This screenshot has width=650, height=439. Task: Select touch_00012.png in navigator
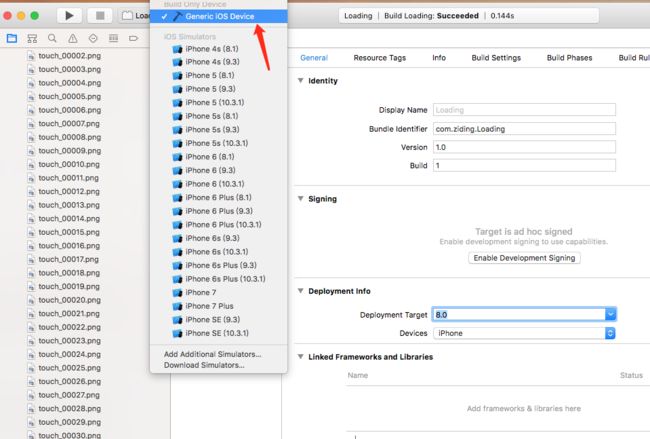(69, 192)
